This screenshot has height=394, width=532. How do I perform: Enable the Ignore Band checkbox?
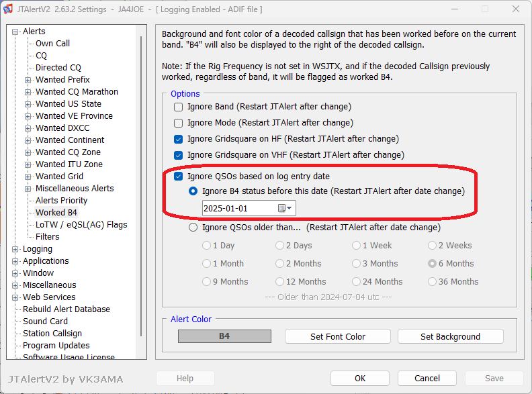coord(178,107)
